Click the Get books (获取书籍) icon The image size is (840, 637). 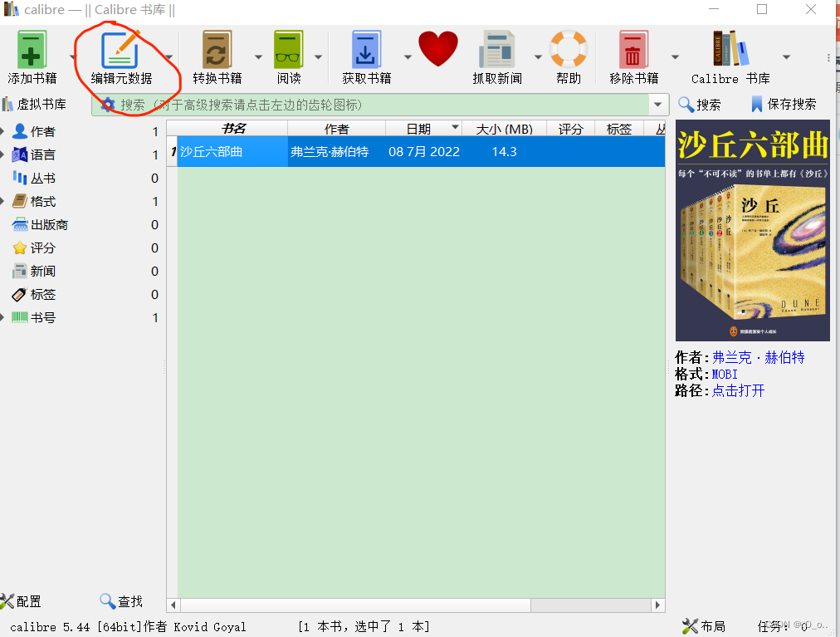click(366, 49)
